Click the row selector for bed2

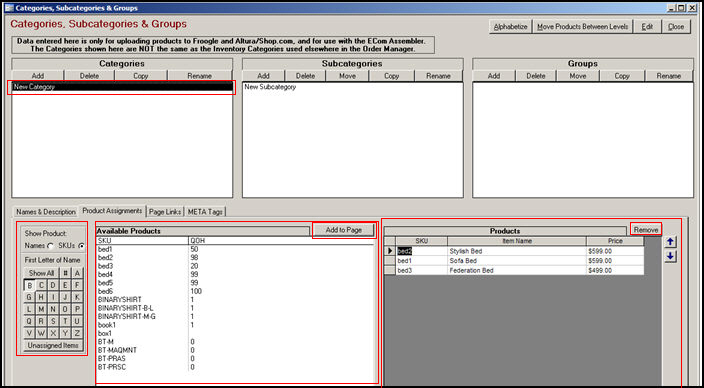390,251
